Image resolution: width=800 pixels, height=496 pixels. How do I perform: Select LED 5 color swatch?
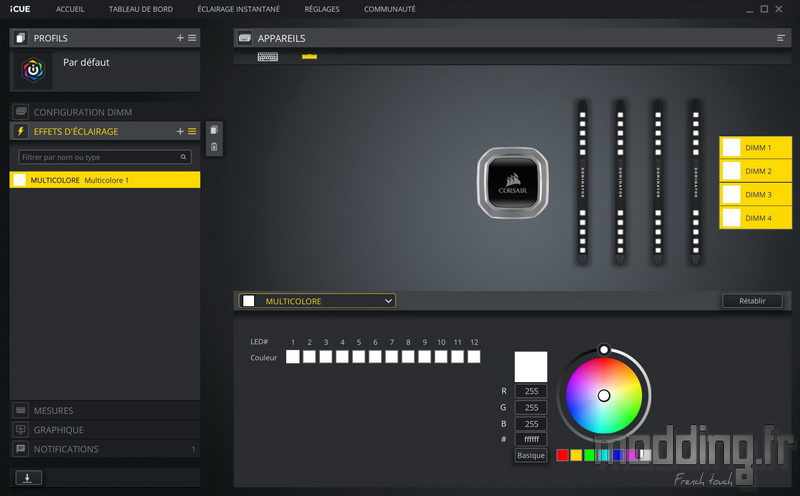click(359, 357)
